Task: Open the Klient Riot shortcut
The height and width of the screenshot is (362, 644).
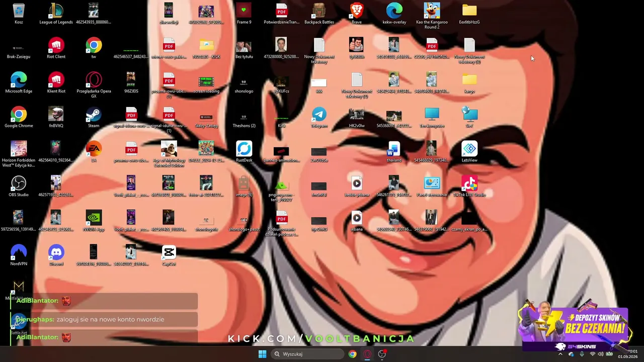Action: point(56,83)
